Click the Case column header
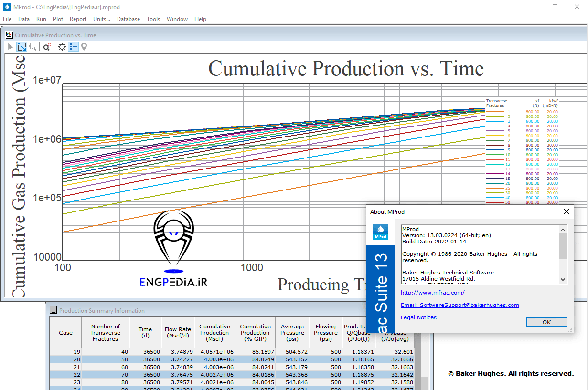 click(x=65, y=333)
